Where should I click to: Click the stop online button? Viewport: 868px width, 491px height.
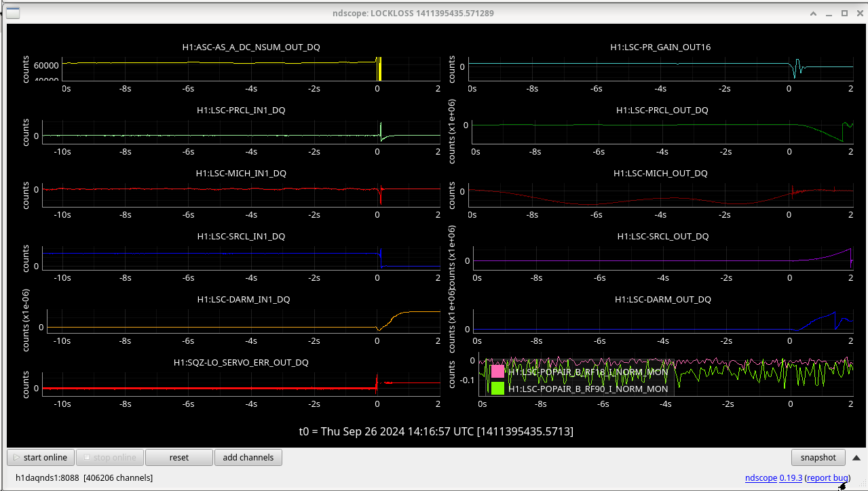(x=110, y=457)
